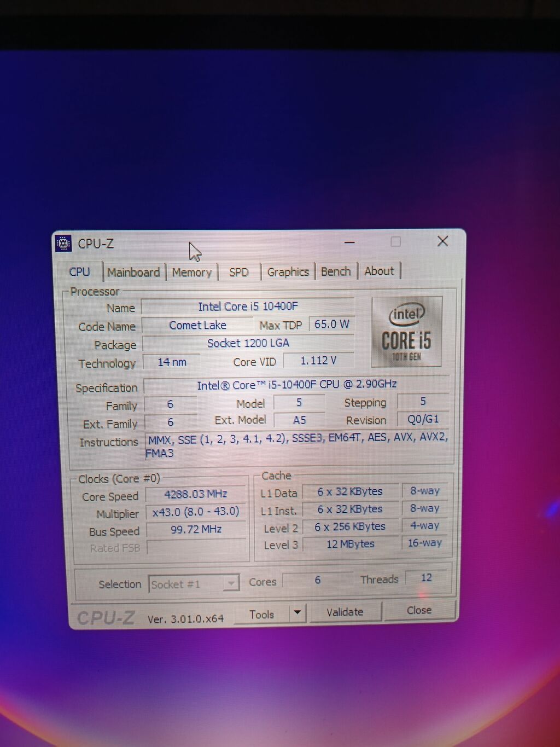The width and height of the screenshot is (560, 747).
Task: Open the CPU tab
Action: pos(80,272)
